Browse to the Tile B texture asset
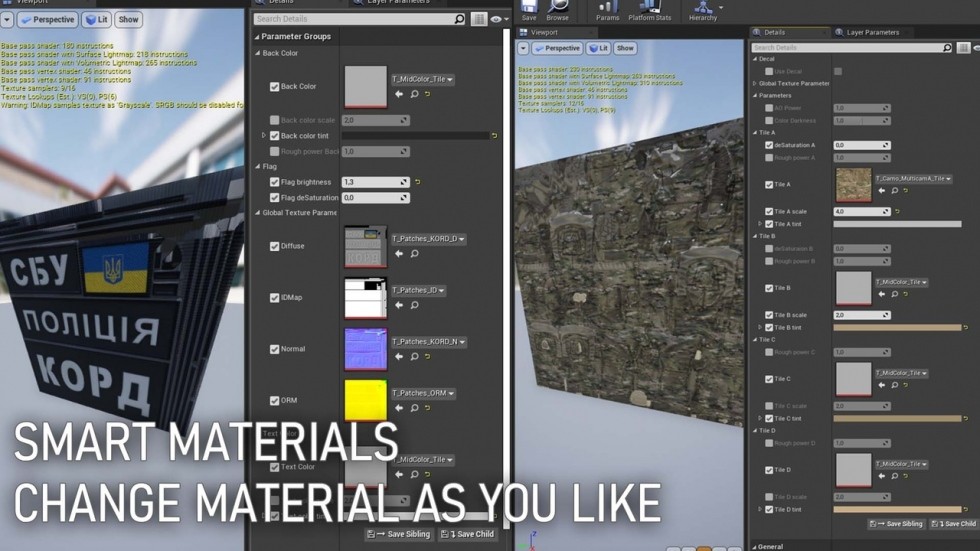980x551 pixels. (x=894, y=294)
